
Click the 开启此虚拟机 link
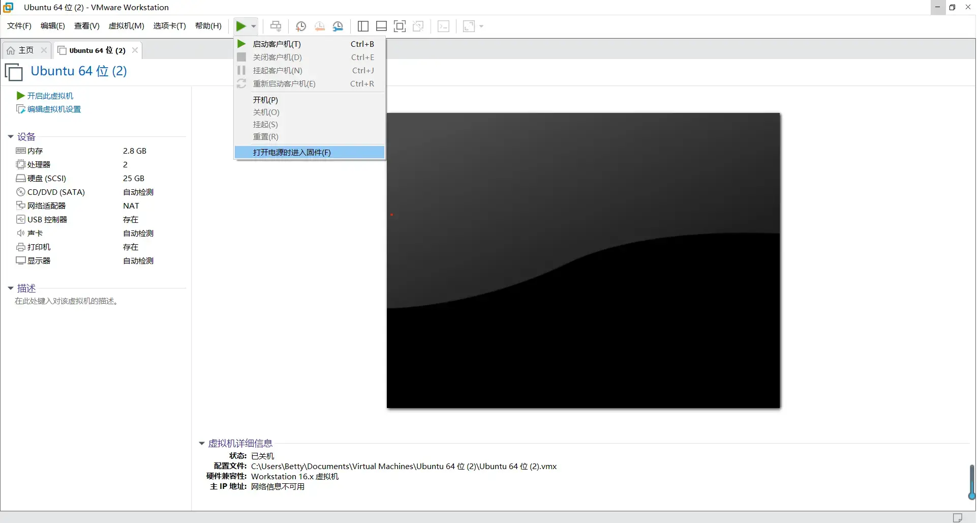(50, 96)
